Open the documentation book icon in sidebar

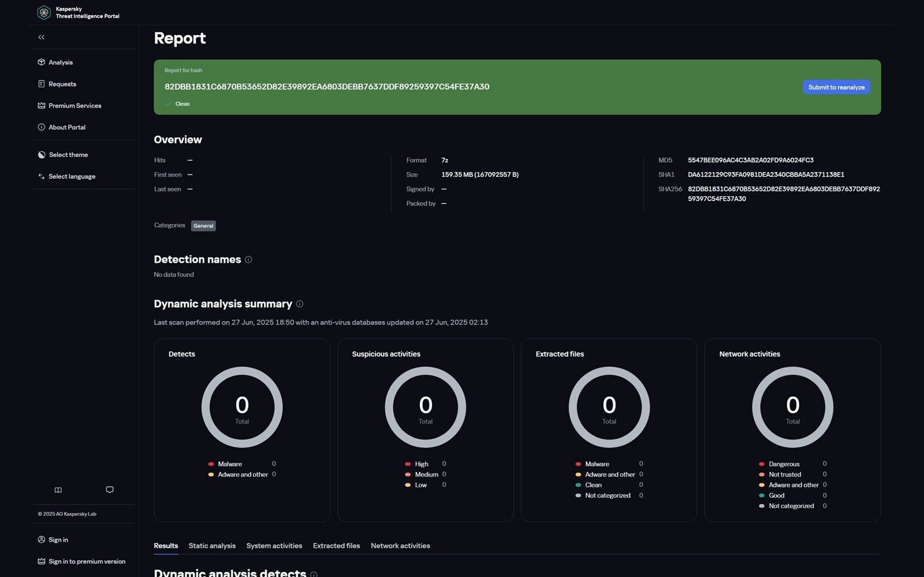point(58,490)
